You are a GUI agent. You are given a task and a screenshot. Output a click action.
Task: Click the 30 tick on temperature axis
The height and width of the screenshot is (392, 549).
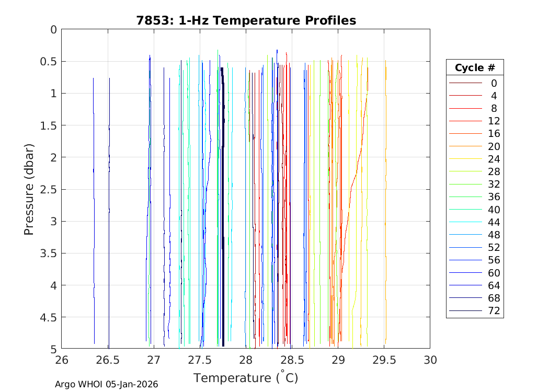coord(430,360)
